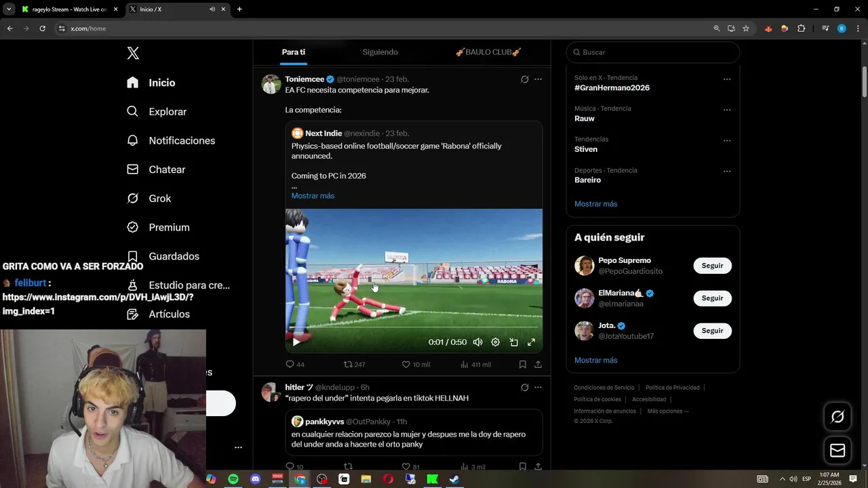Click the Buscar search field
Screen dimensions: 868x488
653,52
